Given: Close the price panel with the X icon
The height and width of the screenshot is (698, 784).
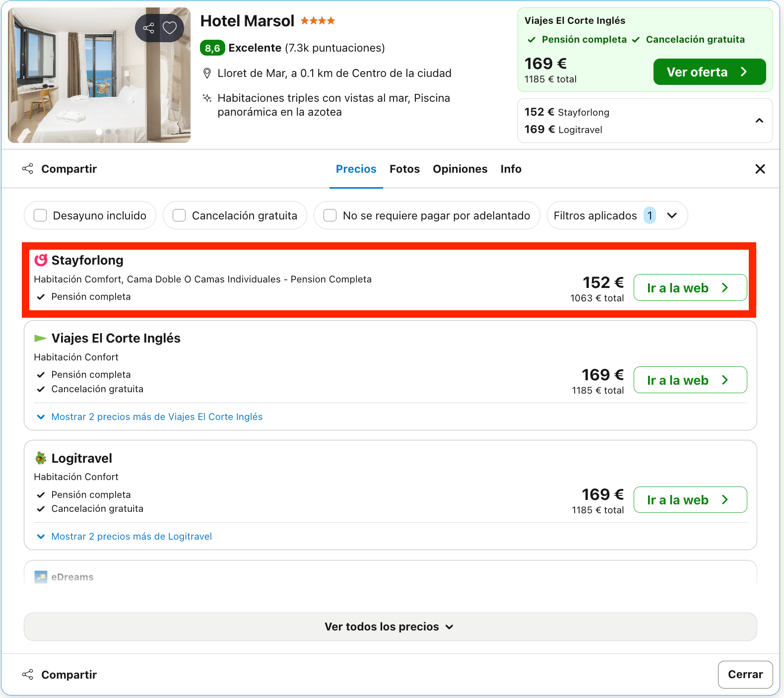Looking at the screenshot, I should (760, 169).
